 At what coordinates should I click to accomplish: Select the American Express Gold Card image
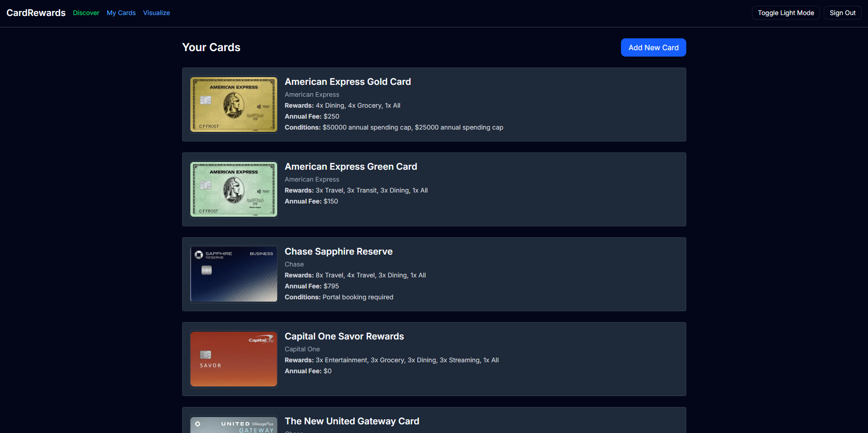click(x=234, y=104)
